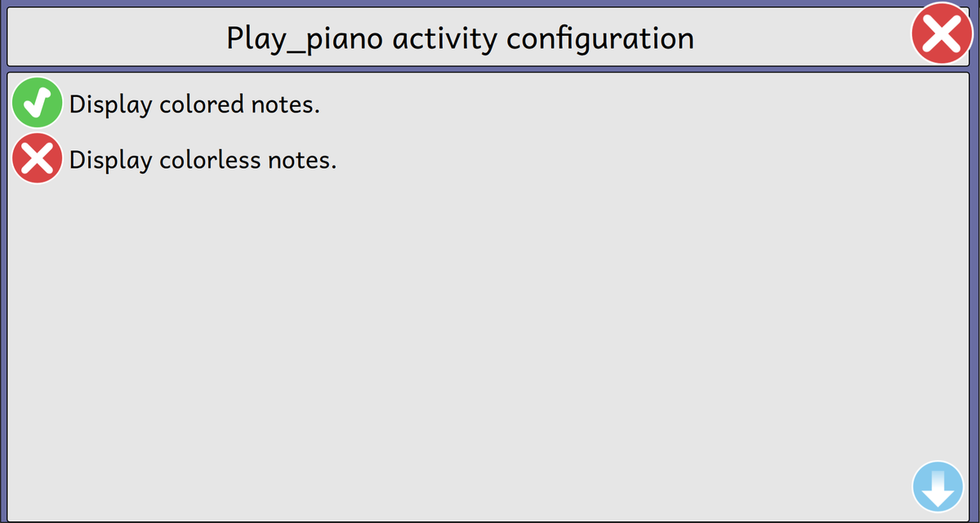Tap the round down-arrow at bottom right

(x=938, y=488)
